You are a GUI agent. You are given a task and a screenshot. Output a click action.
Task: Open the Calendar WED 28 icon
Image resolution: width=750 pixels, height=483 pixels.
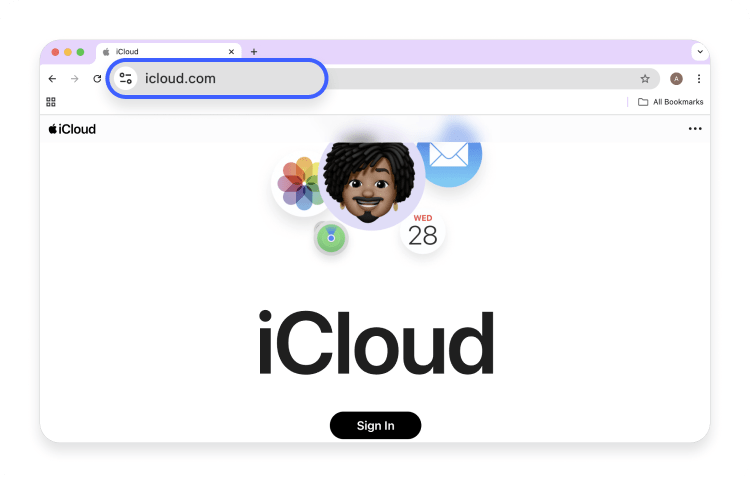[x=423, y=231]
